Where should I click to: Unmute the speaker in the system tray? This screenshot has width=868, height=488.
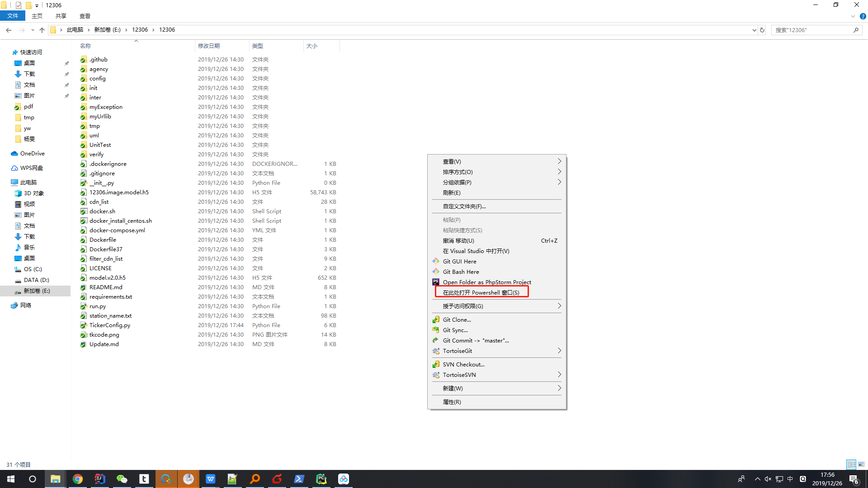click(x=768, y=479)
